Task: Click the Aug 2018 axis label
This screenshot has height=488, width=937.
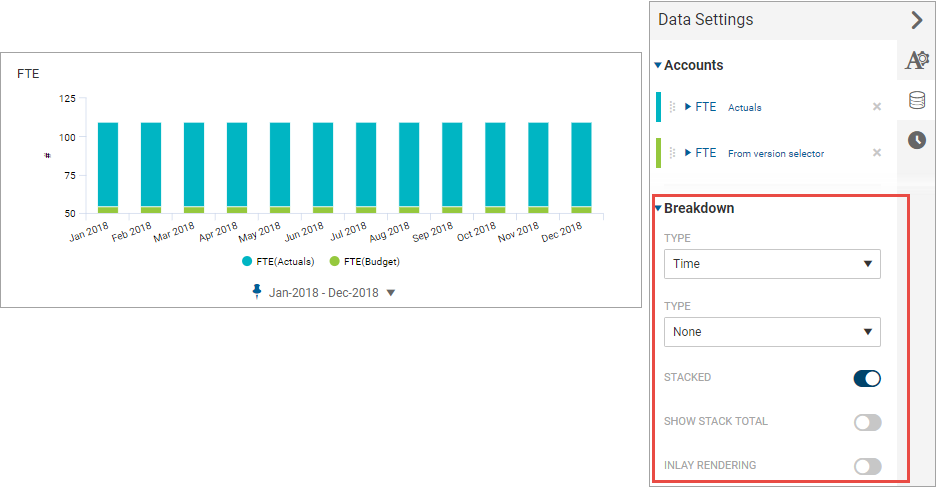Action: [390, 232]
